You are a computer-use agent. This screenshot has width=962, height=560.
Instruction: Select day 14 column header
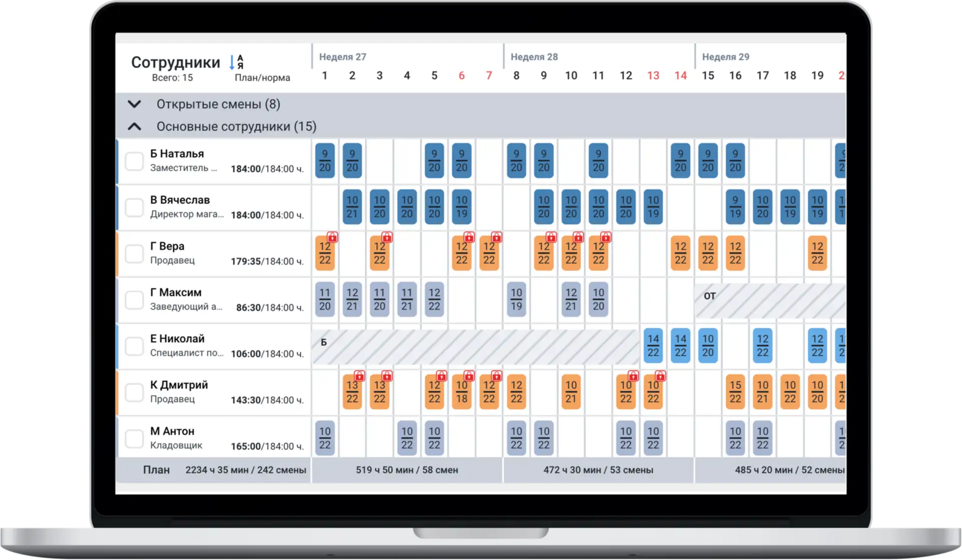(680, 76)
